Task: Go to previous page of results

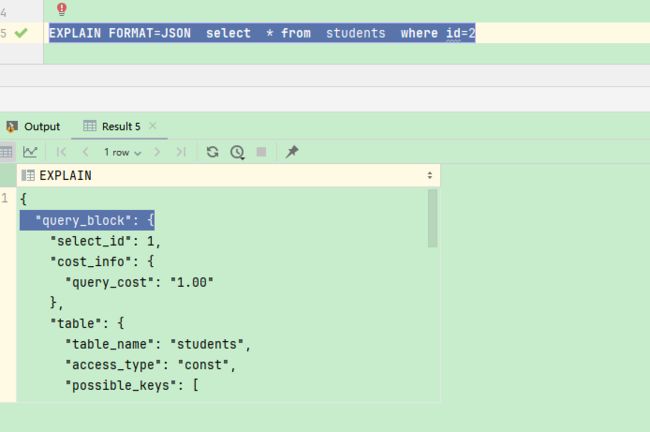Action: 85,152
